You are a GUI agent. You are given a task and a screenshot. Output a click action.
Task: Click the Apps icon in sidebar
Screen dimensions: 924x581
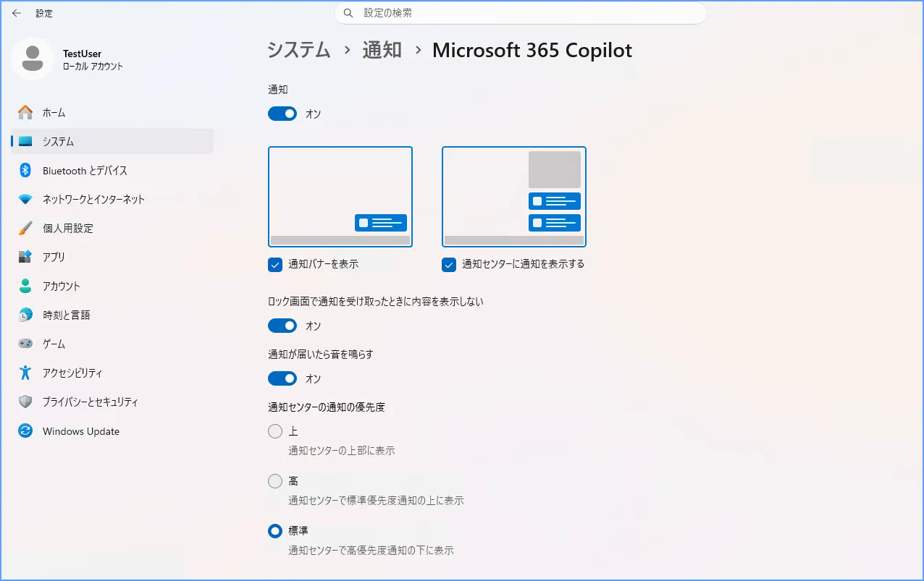(x=25, y=257)
